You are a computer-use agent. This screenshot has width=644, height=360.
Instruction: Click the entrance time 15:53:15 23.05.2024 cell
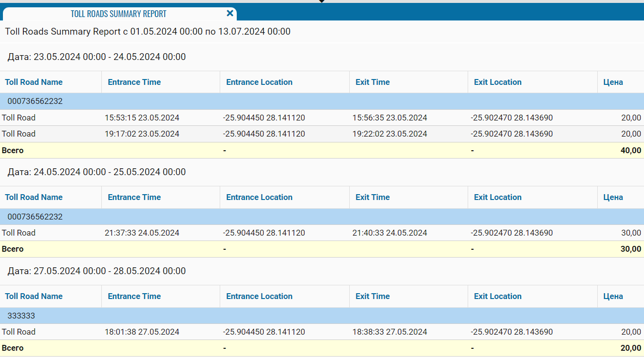pos(142,118)
